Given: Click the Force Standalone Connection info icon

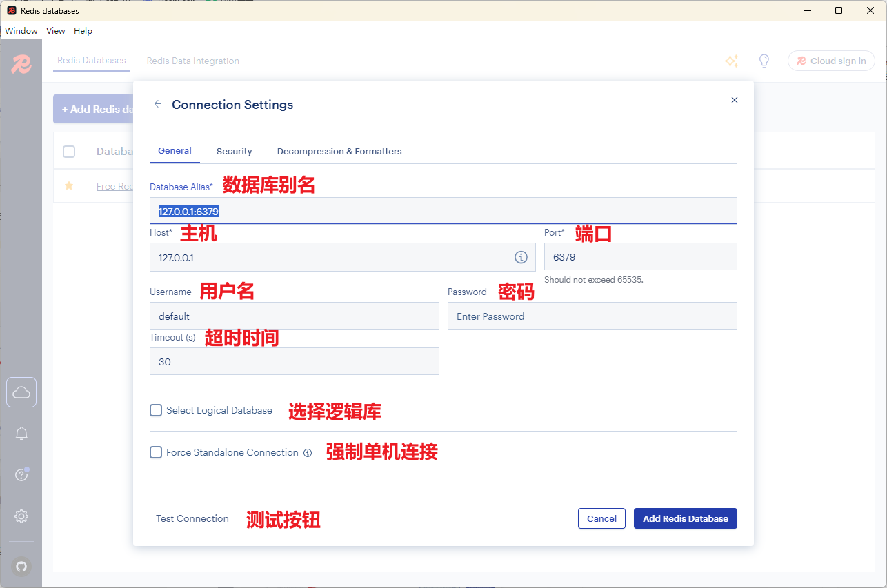Looking at the screenshot, I should 308,453.
